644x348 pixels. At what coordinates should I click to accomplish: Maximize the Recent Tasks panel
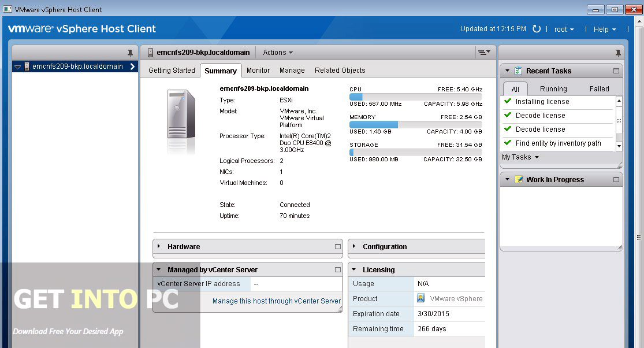(616, 71)
